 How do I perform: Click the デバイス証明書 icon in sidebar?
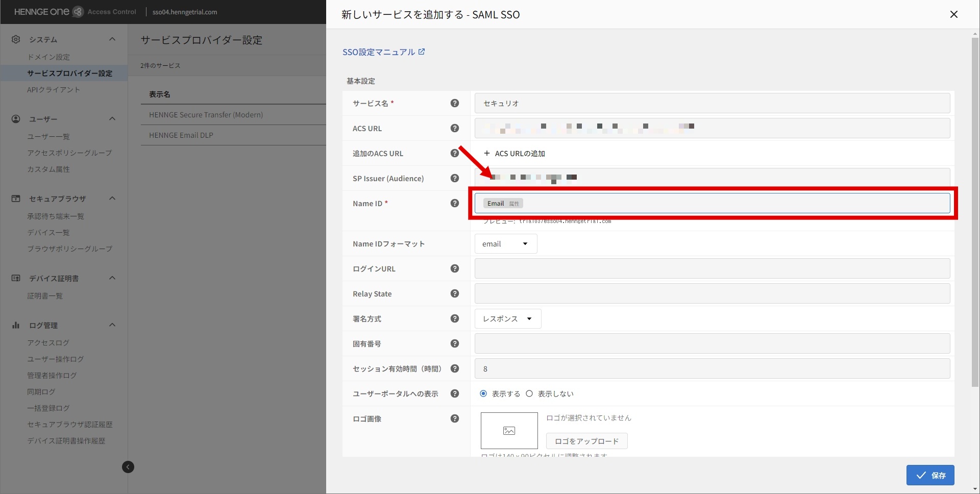pos(16,278)
